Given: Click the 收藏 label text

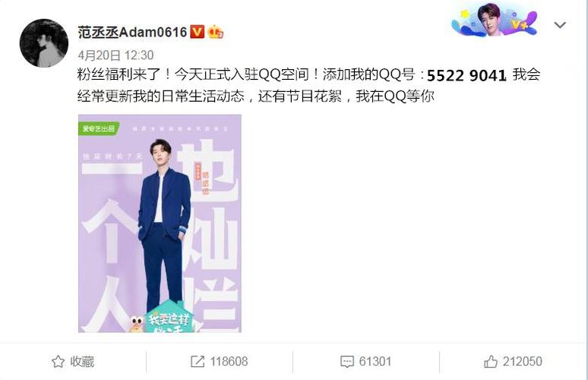Looking at the screenshot, I should tap(82, 361).
